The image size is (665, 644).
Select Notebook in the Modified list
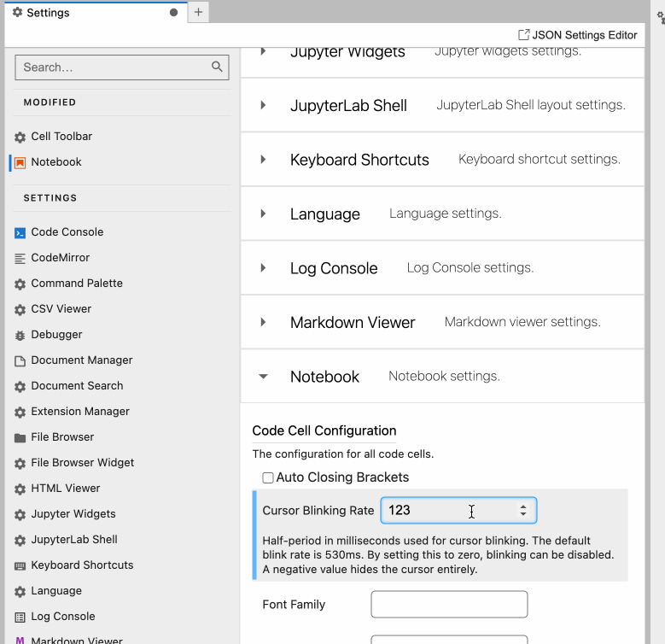pyautogui.click(x=56, y=161)
